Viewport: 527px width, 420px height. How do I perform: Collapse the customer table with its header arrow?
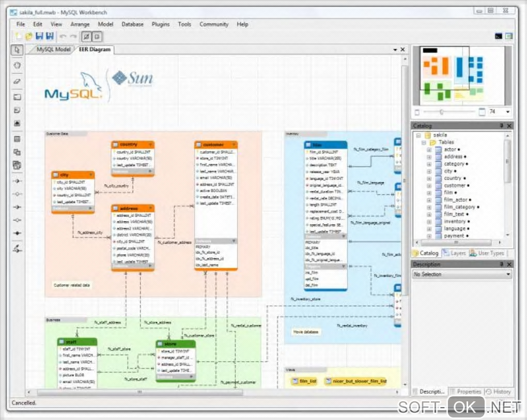tap(234, 145)
